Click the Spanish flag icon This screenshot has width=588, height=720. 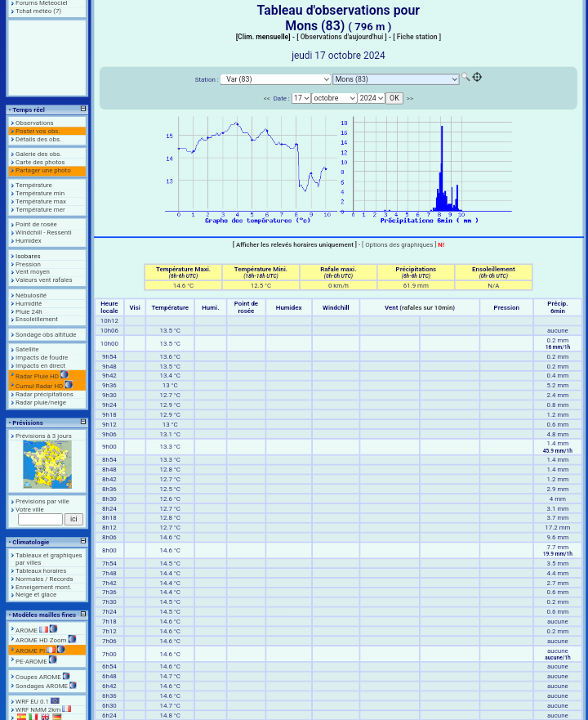pyautogui.click(x=21, y=717)
